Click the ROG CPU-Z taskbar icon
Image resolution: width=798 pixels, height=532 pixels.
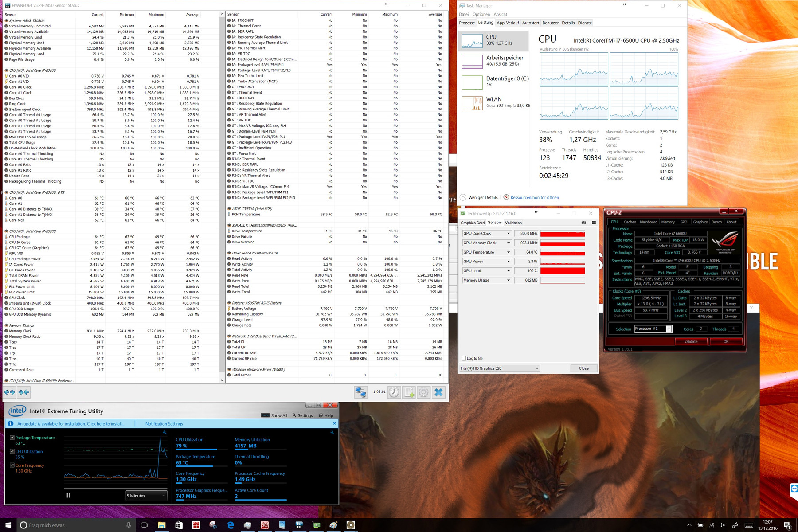coord(265,525)
